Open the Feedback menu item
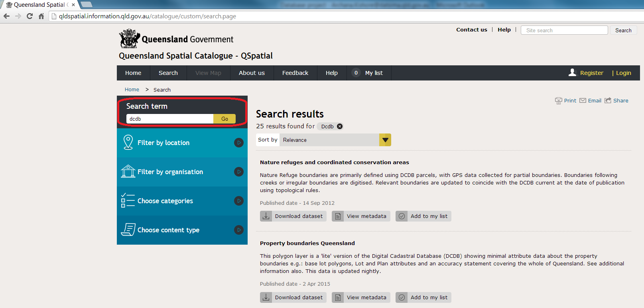644x308 pixels. point(295,73)
